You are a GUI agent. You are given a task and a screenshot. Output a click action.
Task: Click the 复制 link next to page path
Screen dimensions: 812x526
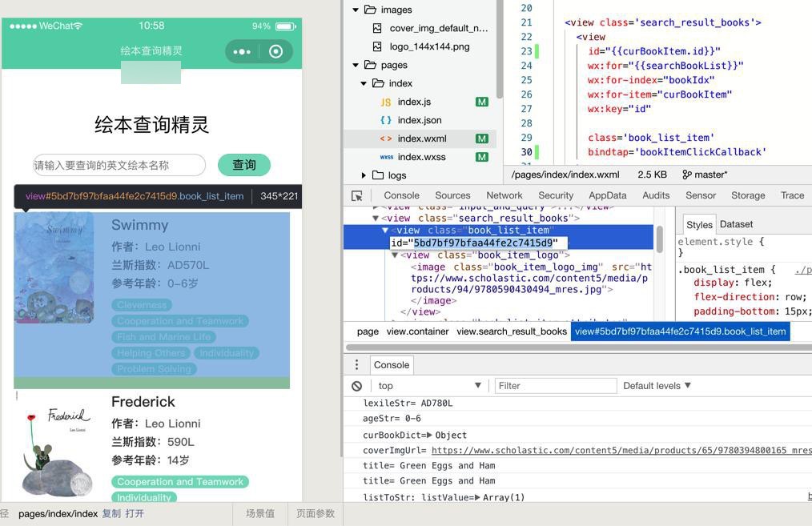point(111,513)
